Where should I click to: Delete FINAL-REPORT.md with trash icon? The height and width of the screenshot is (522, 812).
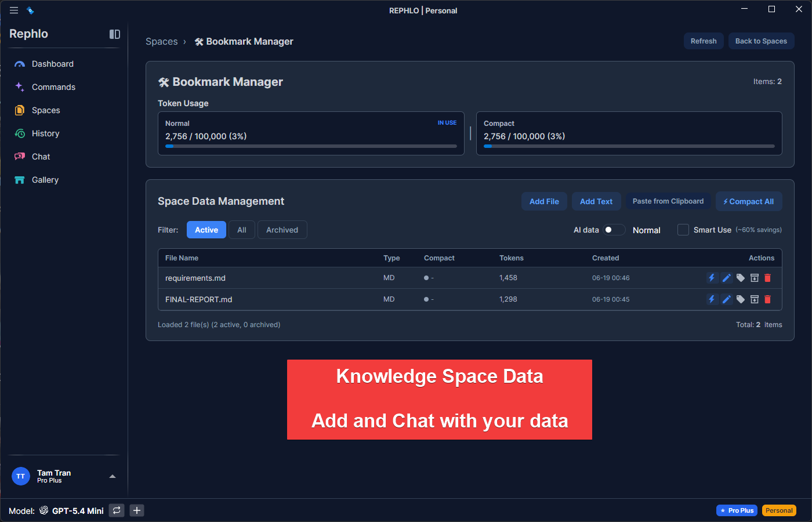click(x=767, y=299)
